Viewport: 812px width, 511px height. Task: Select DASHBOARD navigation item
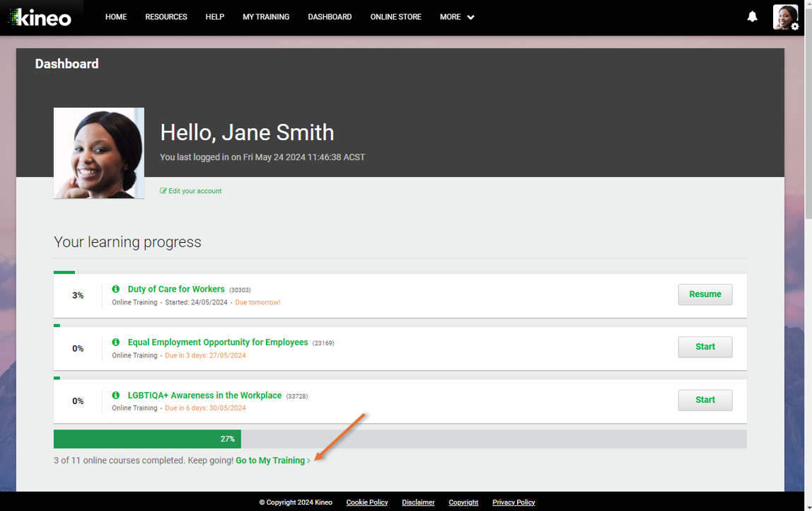tap(330, 17)
